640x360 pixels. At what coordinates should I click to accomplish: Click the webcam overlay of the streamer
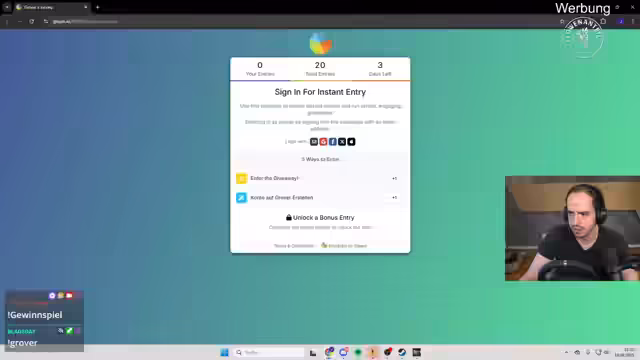click(572, 229)
